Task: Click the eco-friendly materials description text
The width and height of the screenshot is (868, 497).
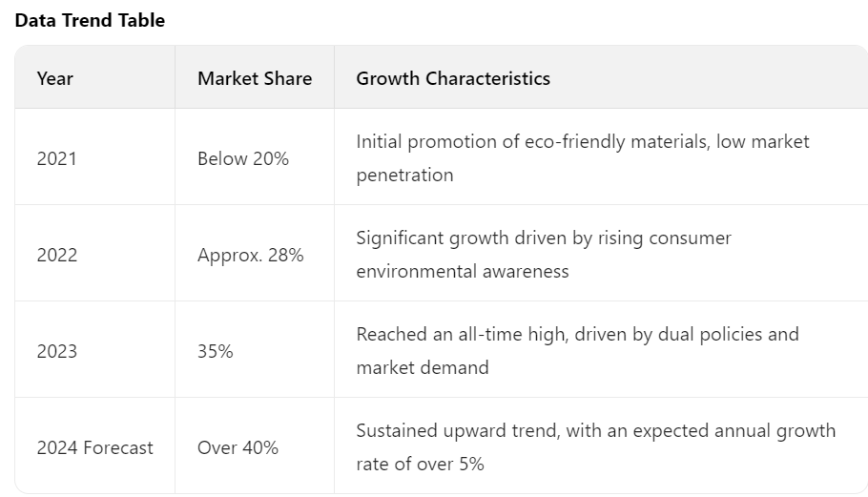Action: [x=583, y=158]
